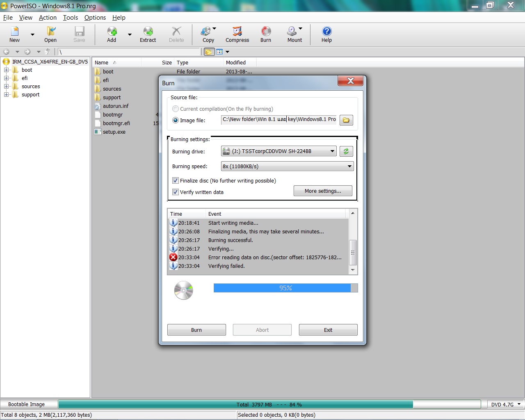Open the Forward history dropdown arrow
This screenshot has height=420, width=525.
[x=39, y=52]
